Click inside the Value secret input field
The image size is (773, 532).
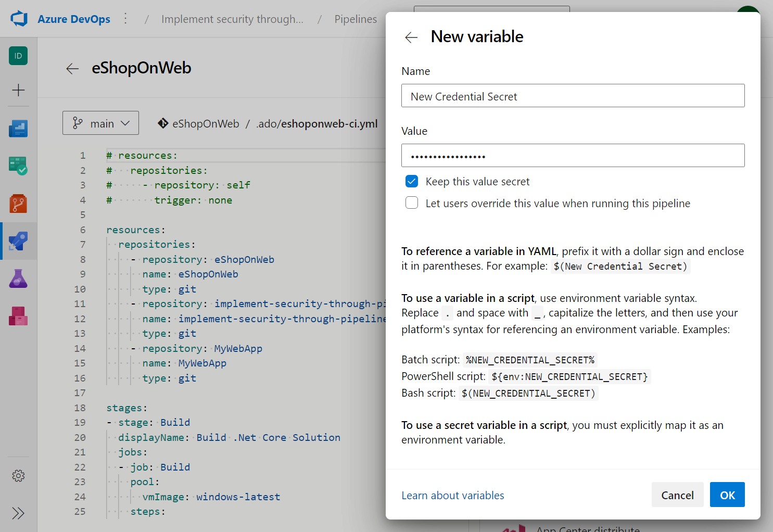573,155
